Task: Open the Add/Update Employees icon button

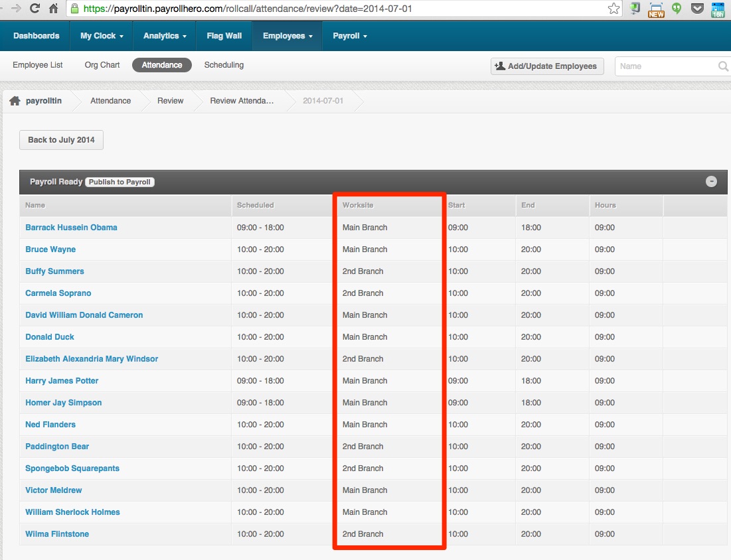Action: (500, 66)
